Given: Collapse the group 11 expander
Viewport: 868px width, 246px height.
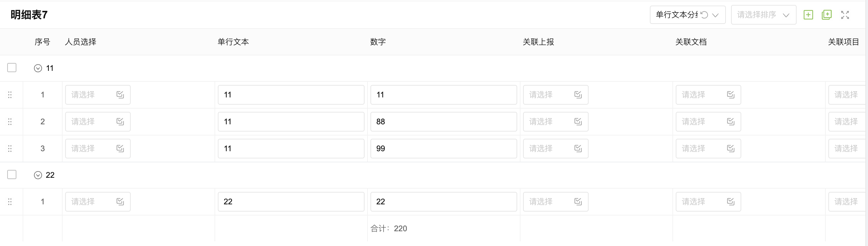Looking at the screenshot, I should pyautogui.click(x=38, y=68).
